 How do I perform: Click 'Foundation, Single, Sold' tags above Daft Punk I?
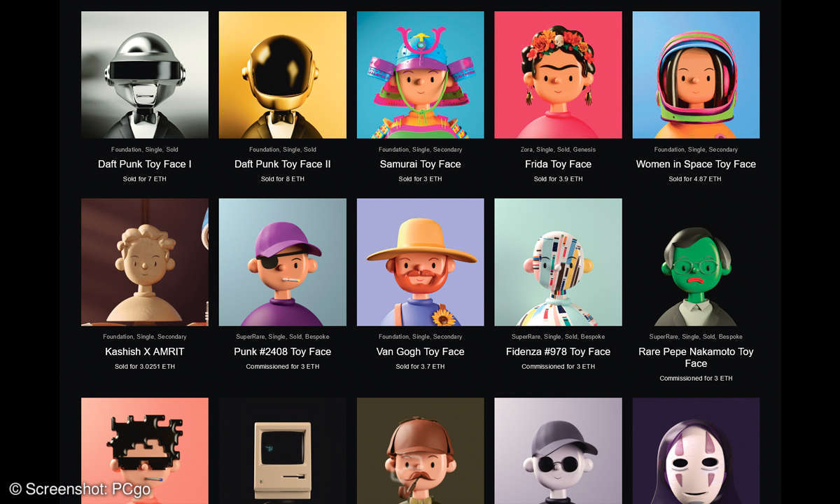pos(144,150)
